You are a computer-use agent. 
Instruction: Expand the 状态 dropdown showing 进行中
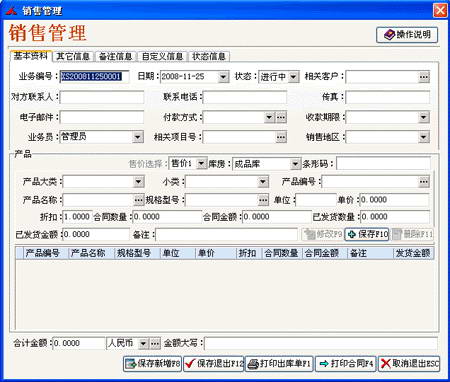[x=293, y=77]
